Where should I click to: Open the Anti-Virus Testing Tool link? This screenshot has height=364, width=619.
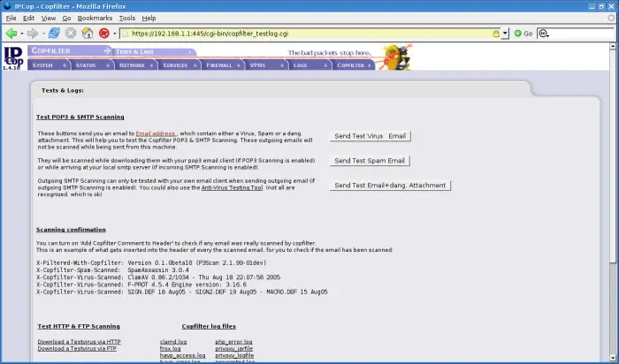(232, 187)
